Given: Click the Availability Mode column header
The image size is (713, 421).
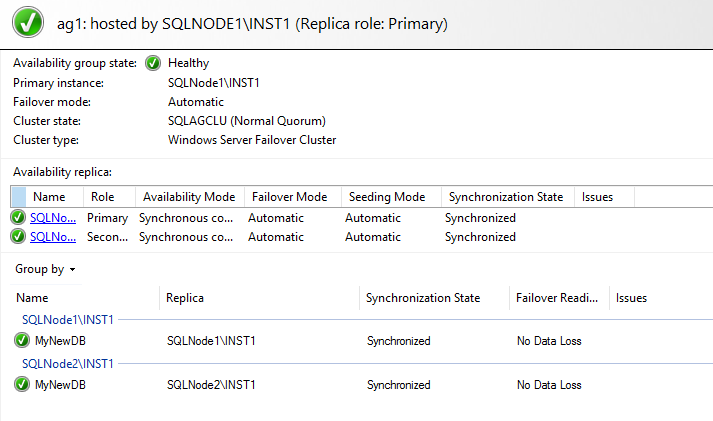Looking at the screenshot, I should [189, 197].
